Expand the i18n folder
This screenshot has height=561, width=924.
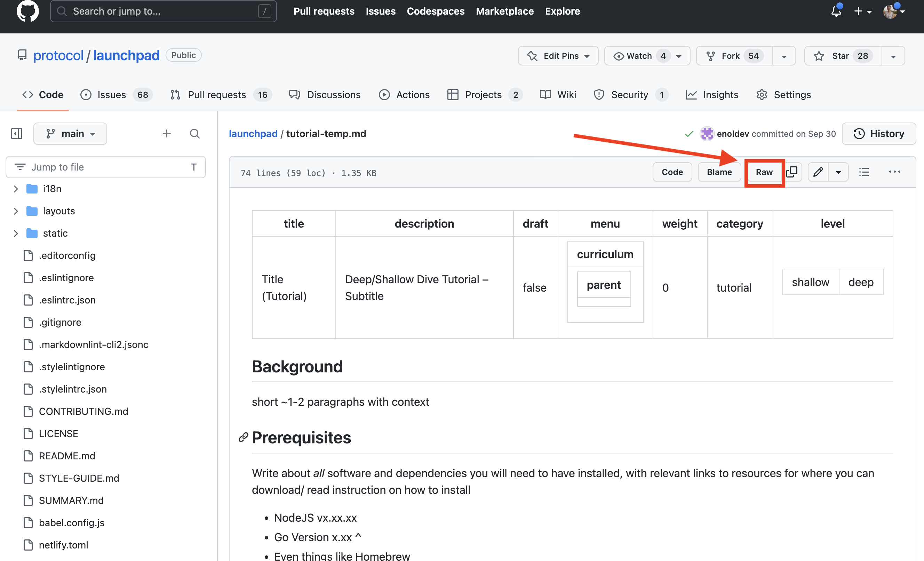coord(16,189)
